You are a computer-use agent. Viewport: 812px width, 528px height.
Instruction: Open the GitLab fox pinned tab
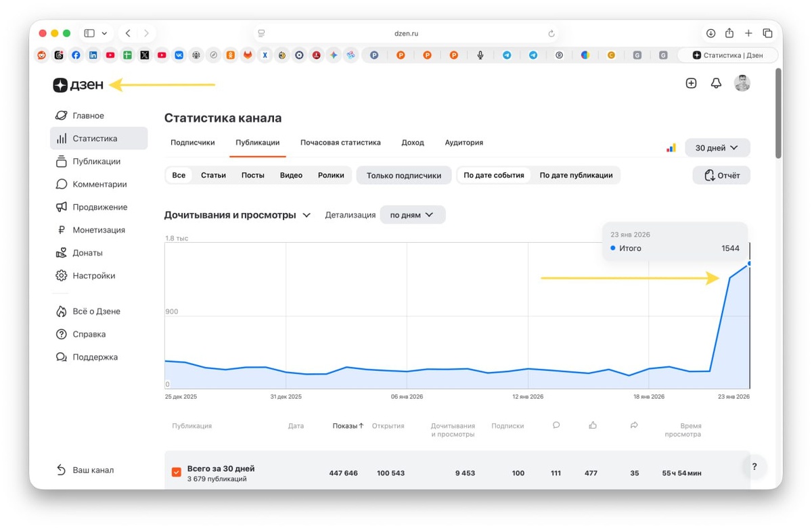coord(248,55)
